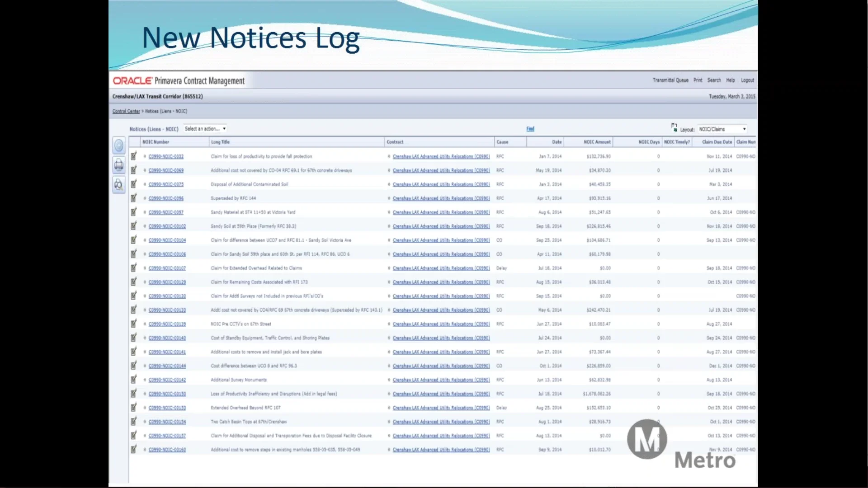Screen dimensions: 868x488
Task: Sort records by the NOIC Amount column
Action: 597,142
